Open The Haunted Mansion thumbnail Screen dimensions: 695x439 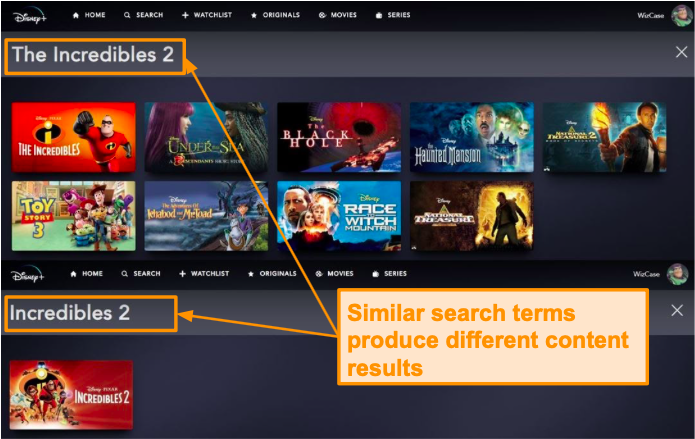click(472, 137)
